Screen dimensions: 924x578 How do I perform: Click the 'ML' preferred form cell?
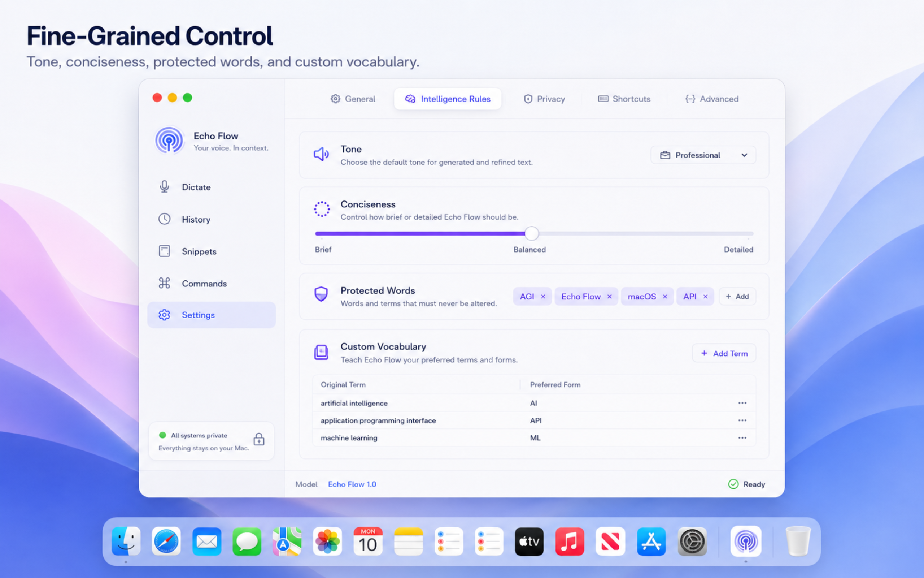(535, 438)
